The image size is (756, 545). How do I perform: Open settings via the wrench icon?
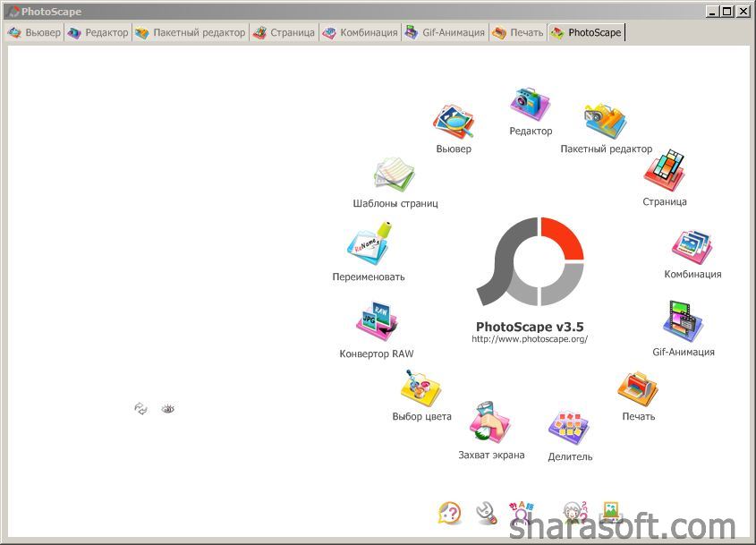pyautogui.click(x=487, y=513)
